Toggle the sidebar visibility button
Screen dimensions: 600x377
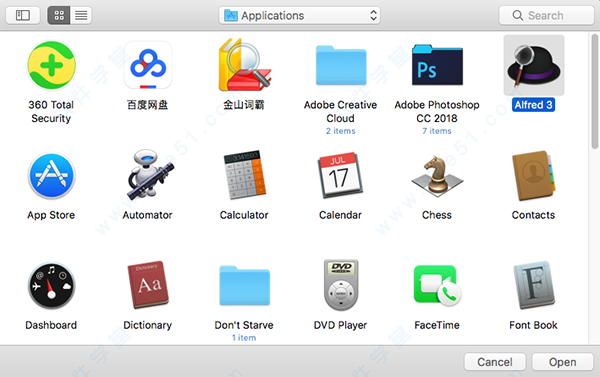(x=23, y=15)
